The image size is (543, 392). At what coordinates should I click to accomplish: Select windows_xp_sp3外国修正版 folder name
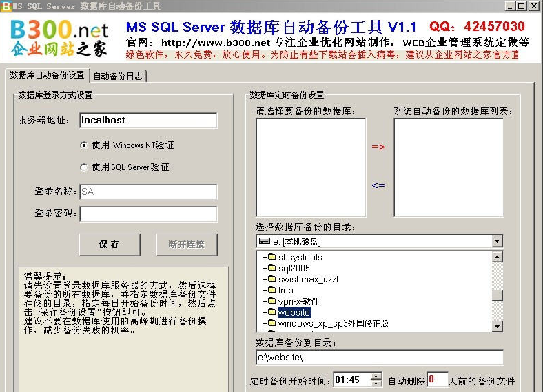[334, 323]
